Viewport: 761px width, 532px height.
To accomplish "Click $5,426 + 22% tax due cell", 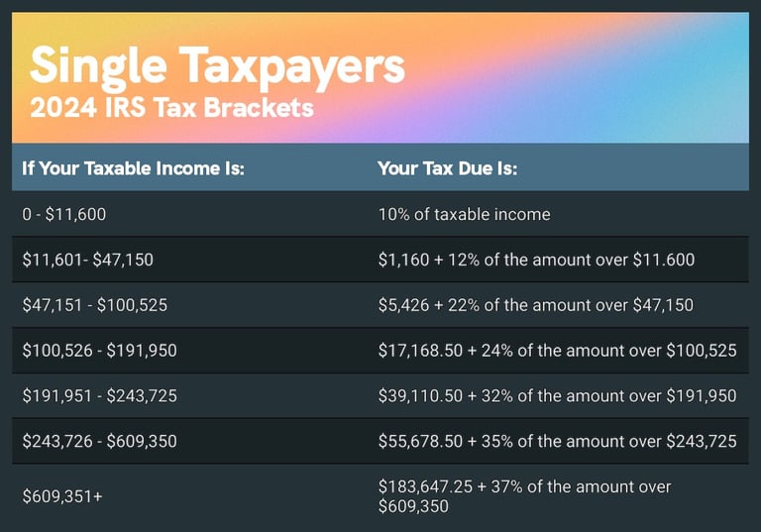I will 536,305.
